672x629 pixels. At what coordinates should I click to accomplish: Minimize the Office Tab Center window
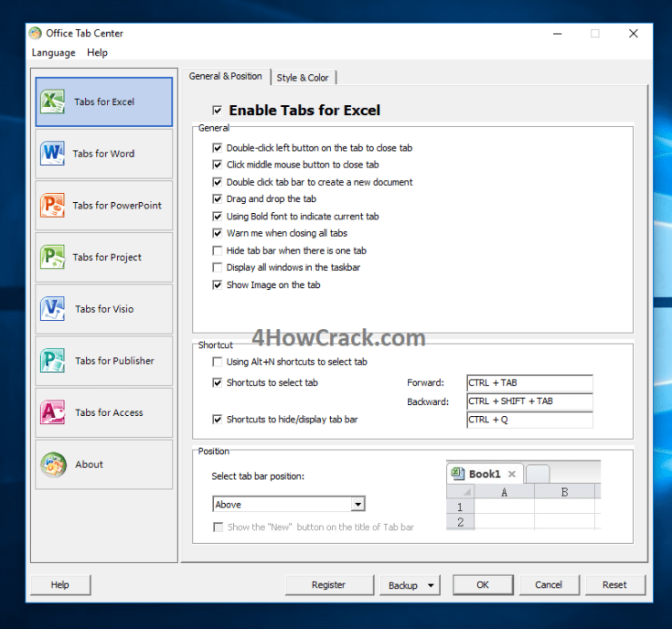557,34
